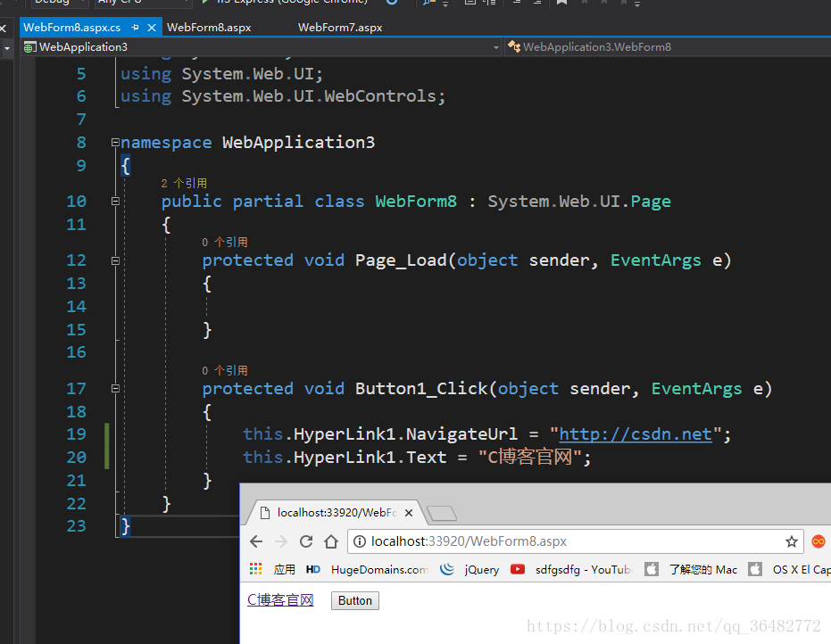
Task: Switch to the WebForm8.aspx tab
Action: click(x=209, y=28)
